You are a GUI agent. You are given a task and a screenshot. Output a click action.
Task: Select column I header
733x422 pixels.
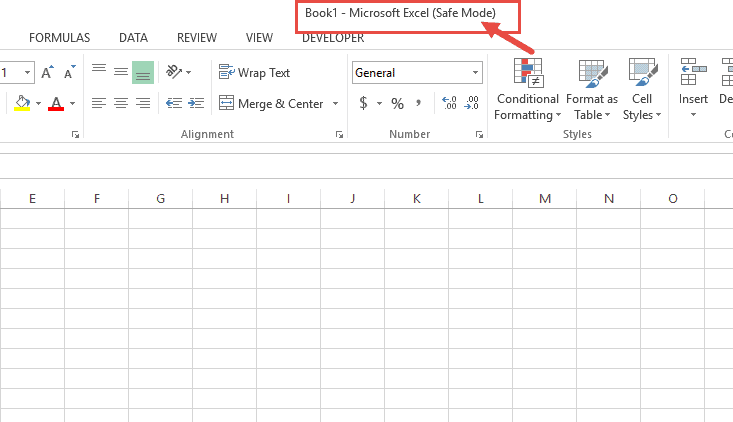tap(288, 199)
